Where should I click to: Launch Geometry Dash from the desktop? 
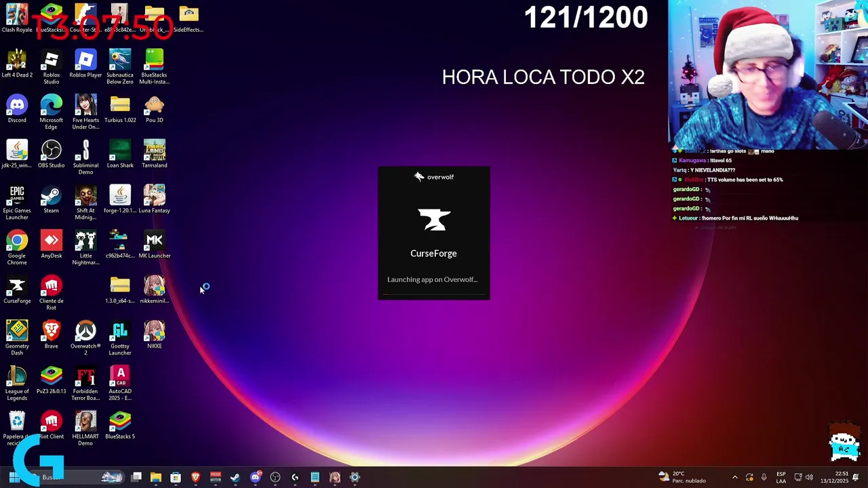[x=17, y=338]
